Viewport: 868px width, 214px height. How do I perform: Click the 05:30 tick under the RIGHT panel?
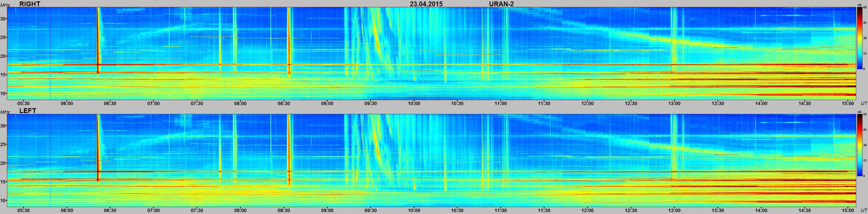[23, 103]
